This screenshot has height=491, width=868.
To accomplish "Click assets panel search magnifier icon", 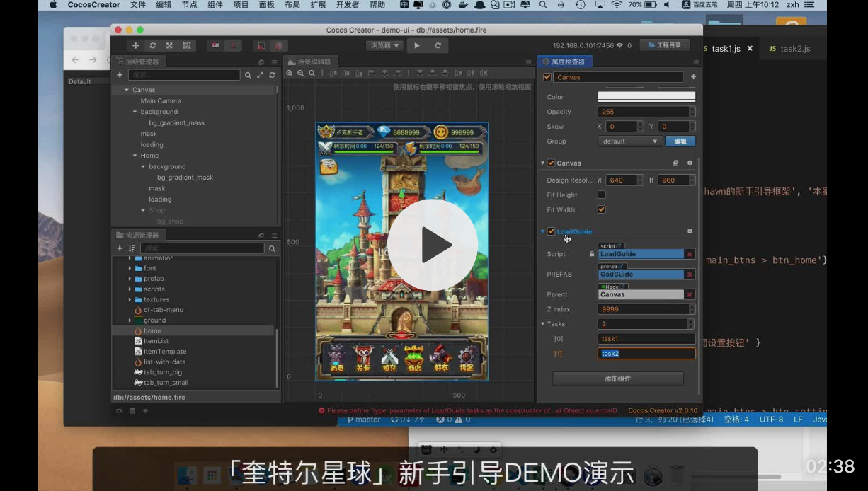I will [272, 248].
